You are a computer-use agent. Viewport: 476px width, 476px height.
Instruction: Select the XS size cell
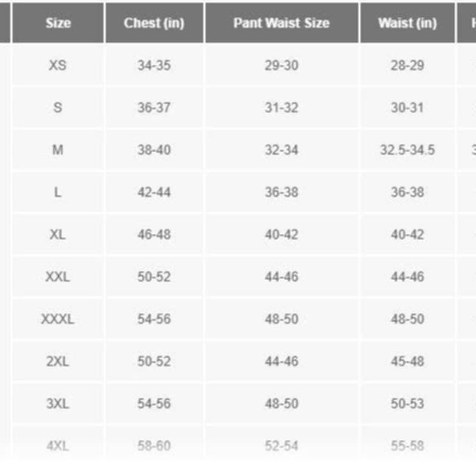coord(58,65)
